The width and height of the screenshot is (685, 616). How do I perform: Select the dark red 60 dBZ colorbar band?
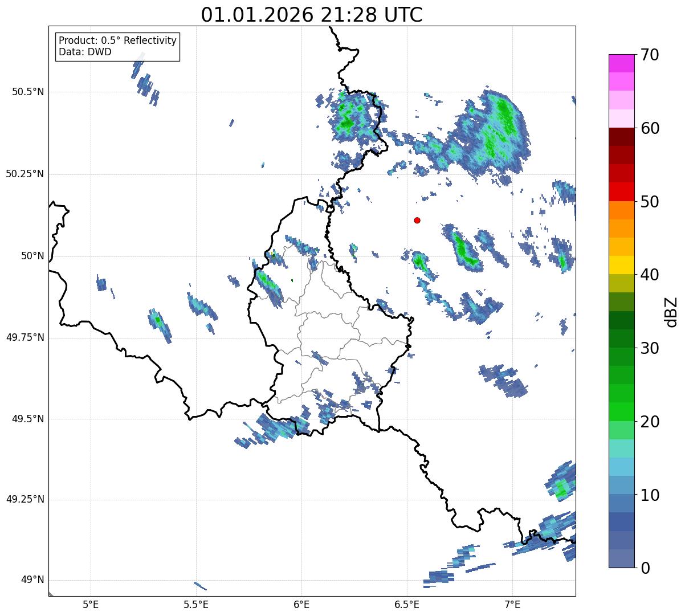point(622,137)
